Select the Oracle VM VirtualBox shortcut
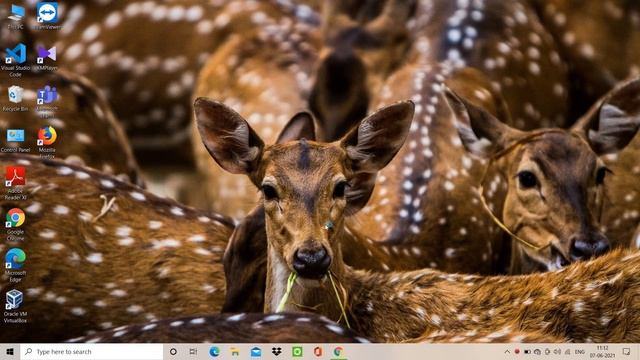This screenshot has height=360, width=640. tap(16, 306)
